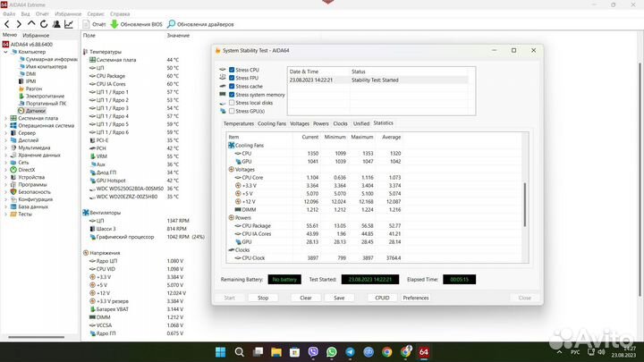Click Обновления драйверов toolbar button

point(200,24)
